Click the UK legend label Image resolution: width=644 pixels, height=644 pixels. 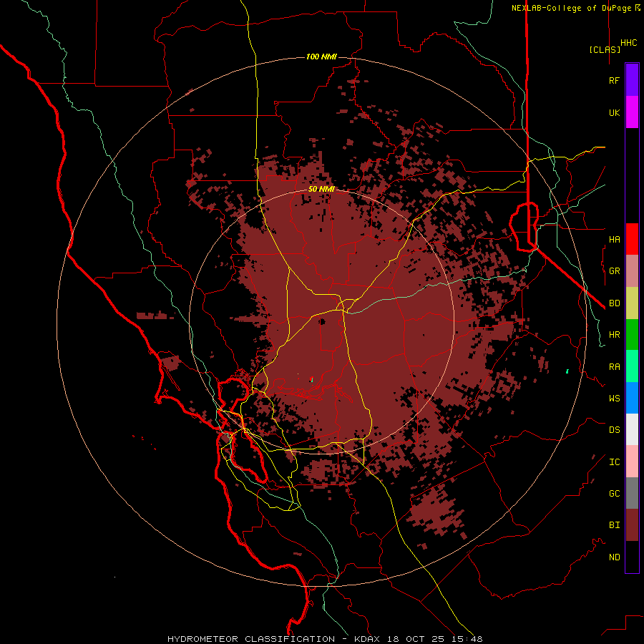point(614,112)
